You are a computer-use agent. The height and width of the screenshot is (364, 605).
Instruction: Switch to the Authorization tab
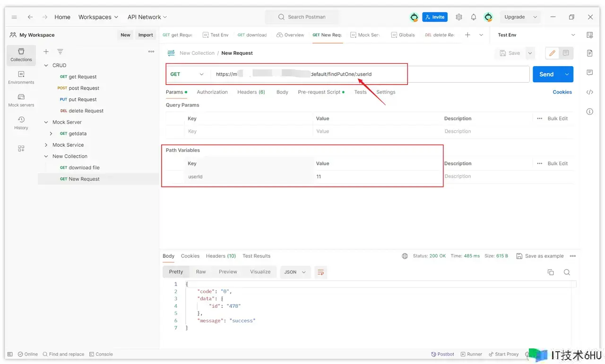pos(212,92)
